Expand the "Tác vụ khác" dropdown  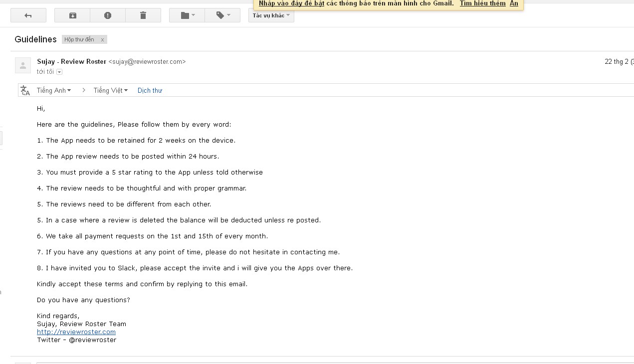coord(271,15)
